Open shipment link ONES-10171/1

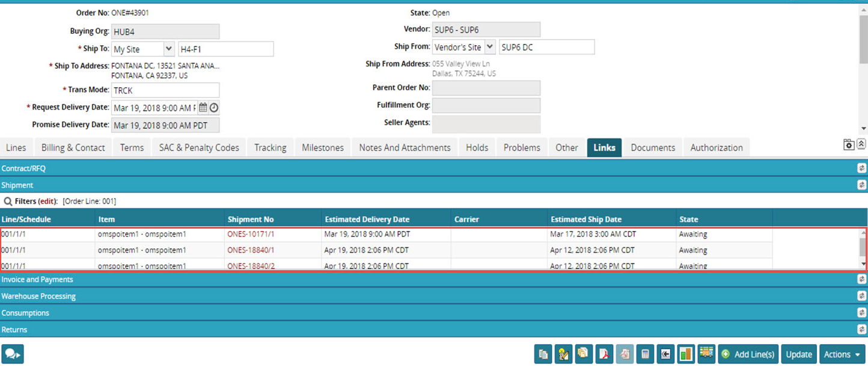[251, 234]
